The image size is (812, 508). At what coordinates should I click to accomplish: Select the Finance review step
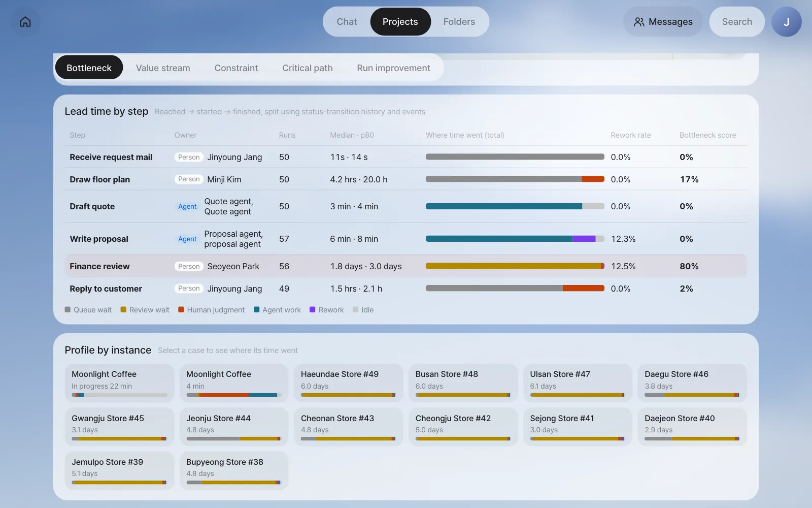pos(406,266)
